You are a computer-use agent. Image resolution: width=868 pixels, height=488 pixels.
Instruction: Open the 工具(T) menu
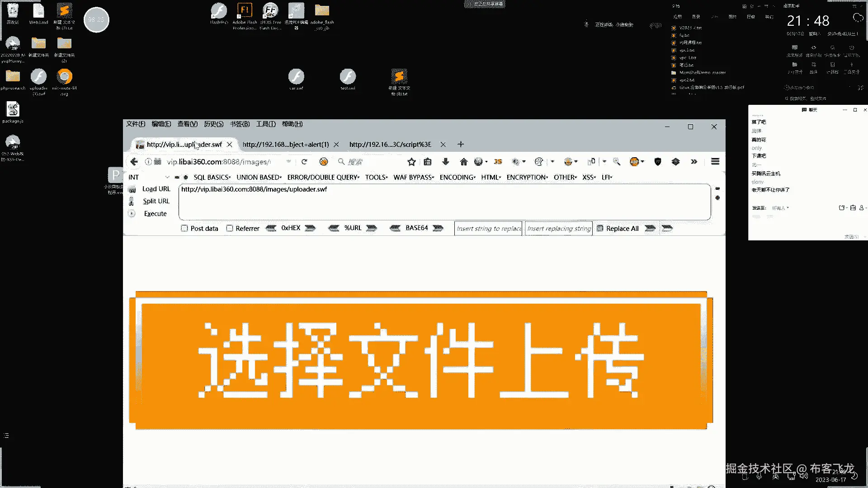tap(266, 124)
